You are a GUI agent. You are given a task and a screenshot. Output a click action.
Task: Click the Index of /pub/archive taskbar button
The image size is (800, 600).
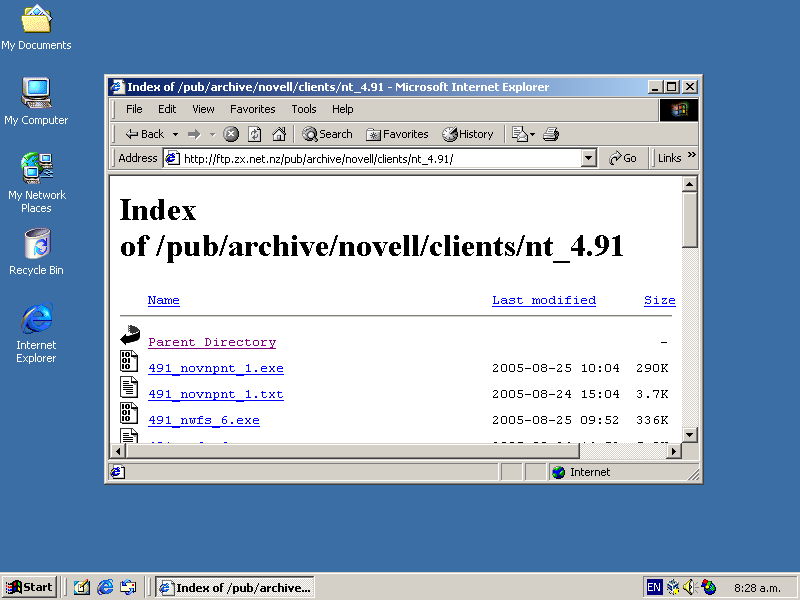pos(235,587)
